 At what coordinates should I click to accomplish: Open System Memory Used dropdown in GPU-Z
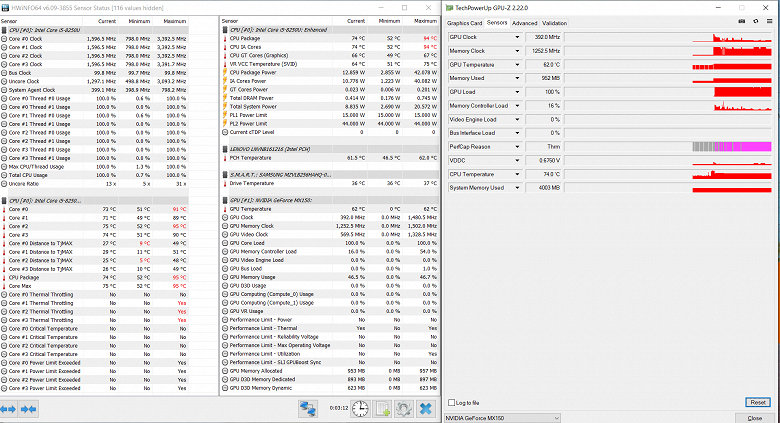[517, 188]
